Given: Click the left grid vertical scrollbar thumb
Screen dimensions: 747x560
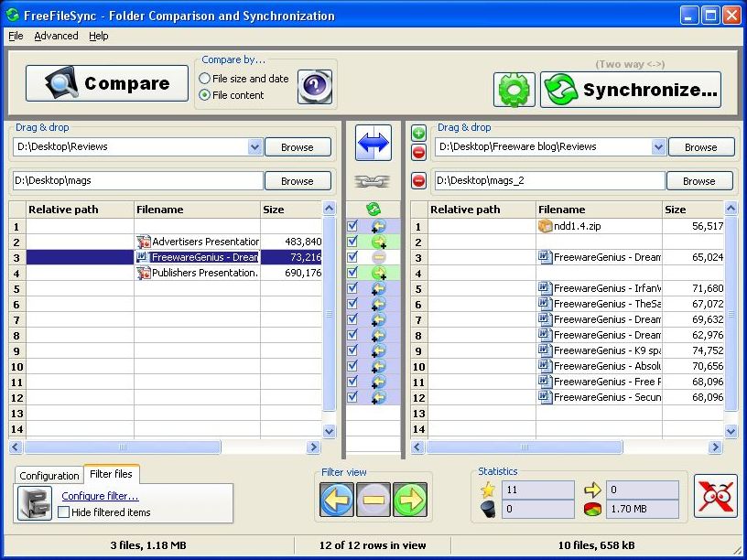Looking at the screenshot, I should (x=329, y=314).
